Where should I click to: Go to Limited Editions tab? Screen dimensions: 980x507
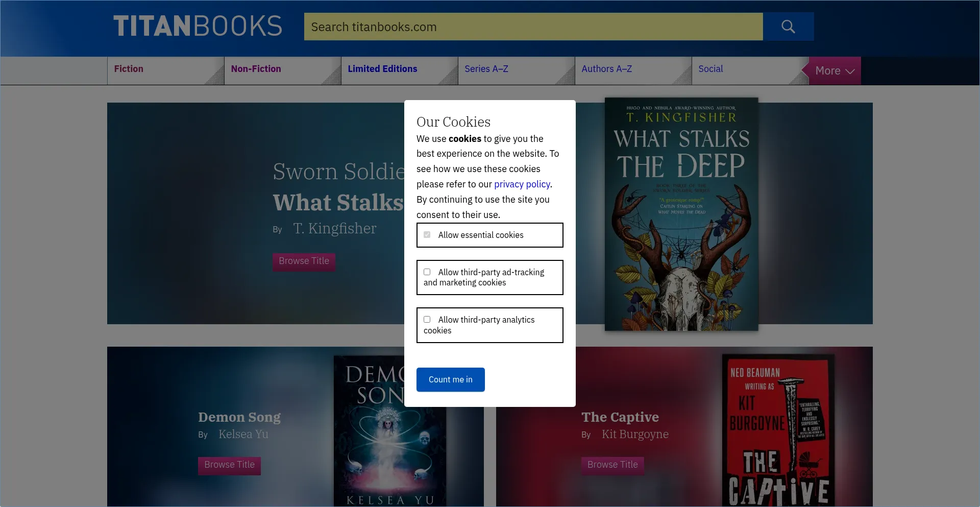[x=382, y=69]
